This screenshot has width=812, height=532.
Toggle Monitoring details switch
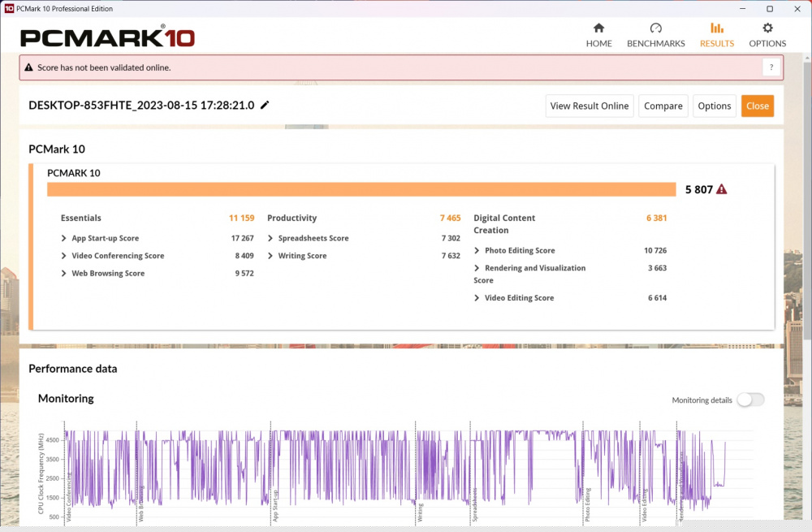(x=750, y=400)
